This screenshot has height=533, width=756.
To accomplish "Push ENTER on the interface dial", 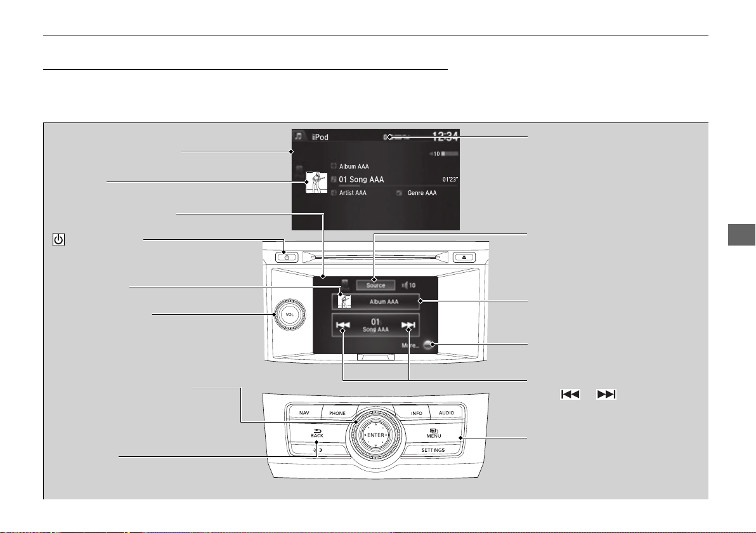I will click(x=375, y=435).
